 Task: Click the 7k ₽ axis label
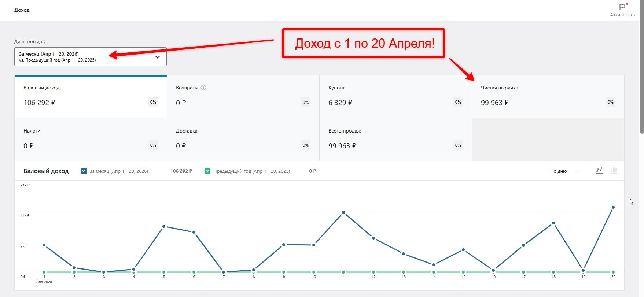click(x=24, y=246)
